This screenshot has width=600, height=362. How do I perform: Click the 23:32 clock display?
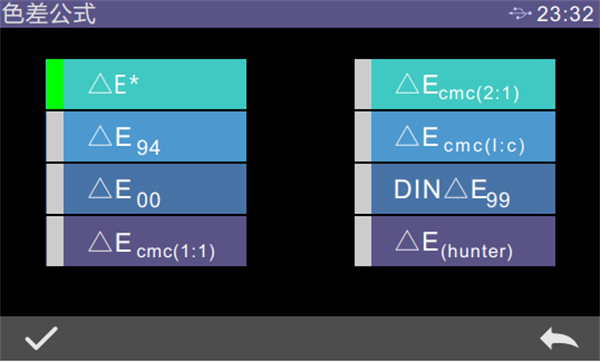565,14
